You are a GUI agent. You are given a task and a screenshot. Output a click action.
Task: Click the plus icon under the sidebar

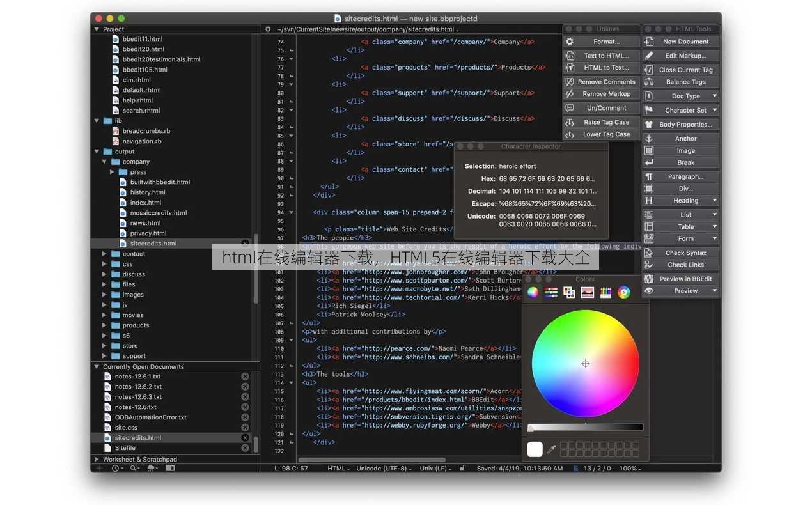click(99, 468)
